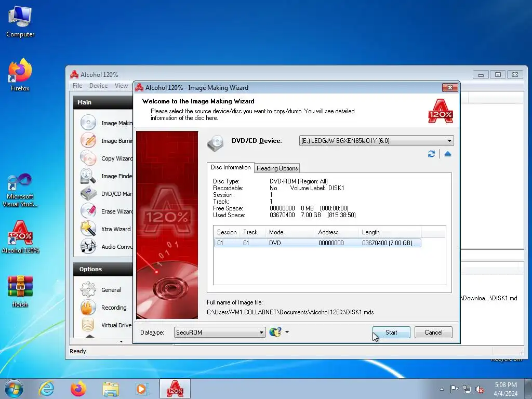Click the Action Center flag tray icon

454,389
